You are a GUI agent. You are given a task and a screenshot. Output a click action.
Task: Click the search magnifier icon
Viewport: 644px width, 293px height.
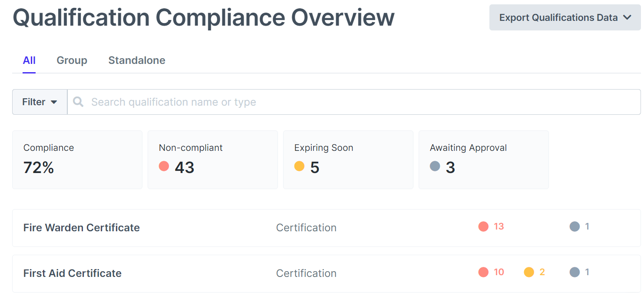click(78, 102)
